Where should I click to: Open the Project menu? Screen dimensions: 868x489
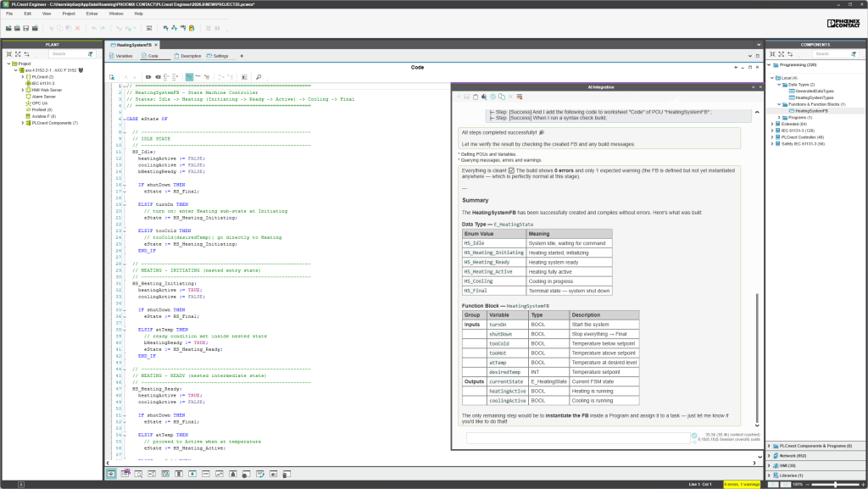(69, 14)
